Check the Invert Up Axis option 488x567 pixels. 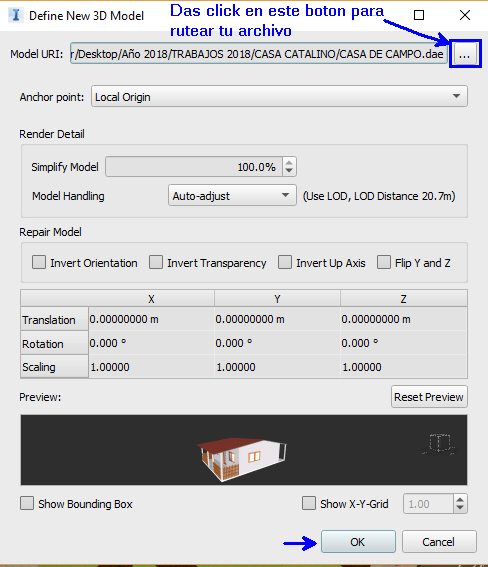(x=285, y=262)
